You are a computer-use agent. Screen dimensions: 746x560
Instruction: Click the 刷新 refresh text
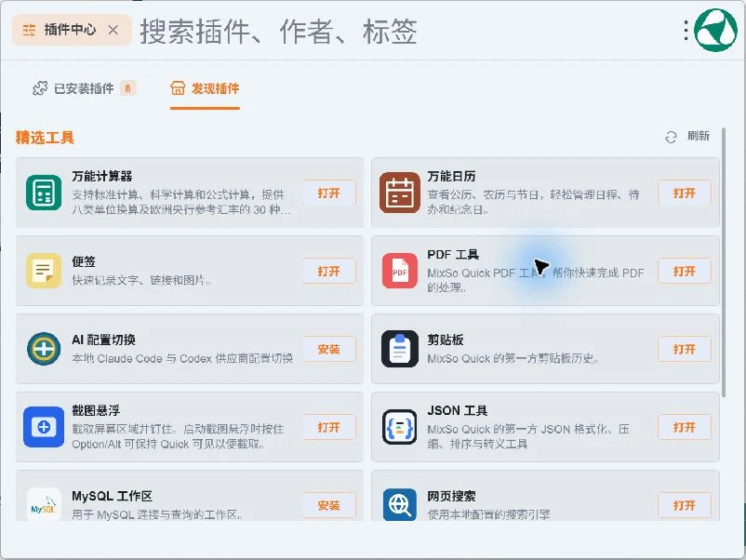(698, 136)
